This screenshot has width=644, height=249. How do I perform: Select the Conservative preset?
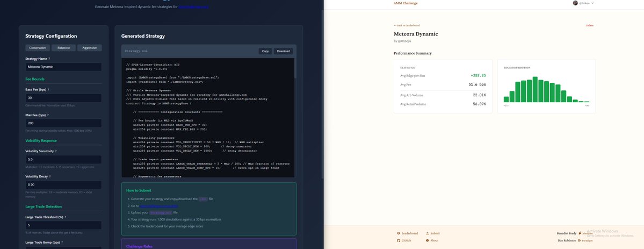(38, 48)
